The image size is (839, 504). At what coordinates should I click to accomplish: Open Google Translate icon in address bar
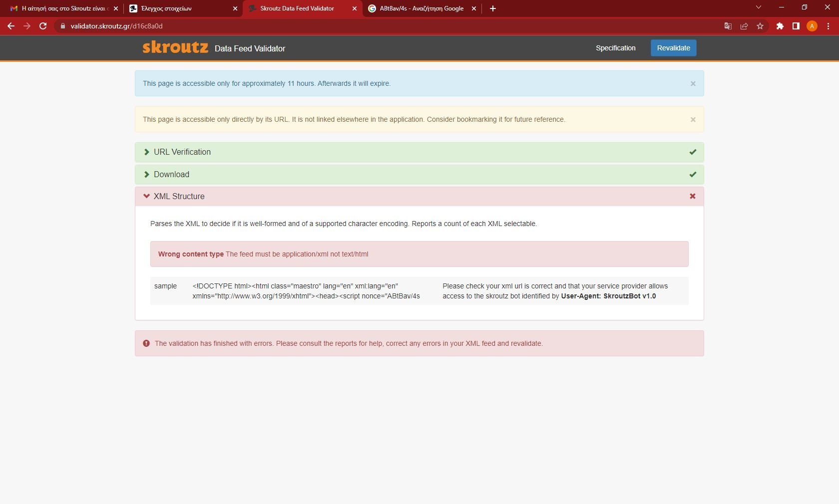(x=728, y=26)
